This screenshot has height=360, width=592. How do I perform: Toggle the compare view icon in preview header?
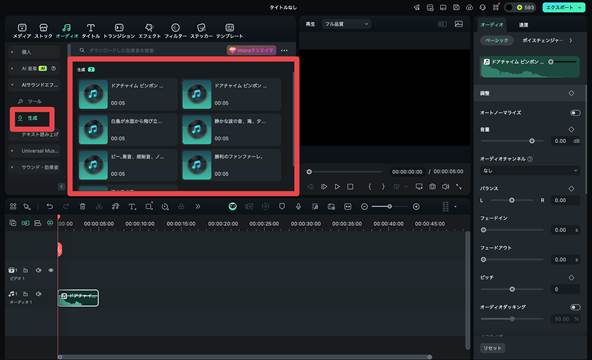[x=442, y=24]
